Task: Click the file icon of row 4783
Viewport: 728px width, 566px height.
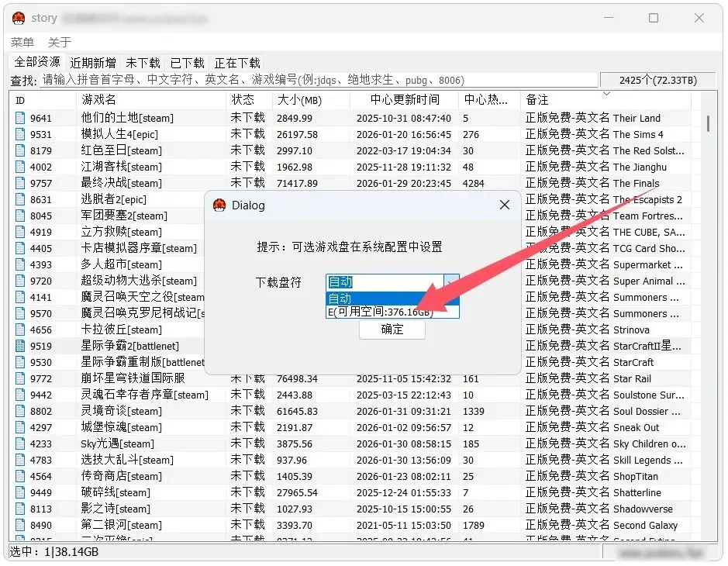Action: tap(20, 460)
